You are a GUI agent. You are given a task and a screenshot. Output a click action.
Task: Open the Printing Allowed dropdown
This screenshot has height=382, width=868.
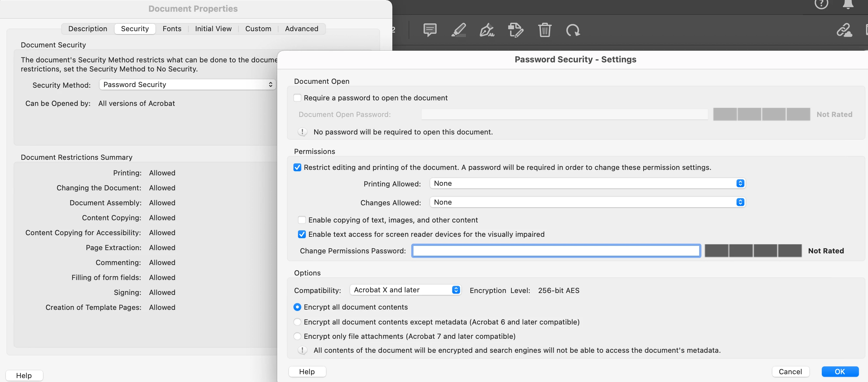point(587,184)
